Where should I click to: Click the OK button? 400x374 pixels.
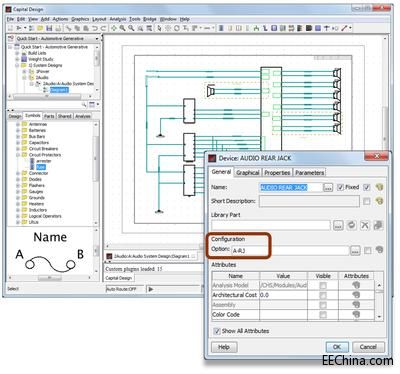tap(337, 347)
